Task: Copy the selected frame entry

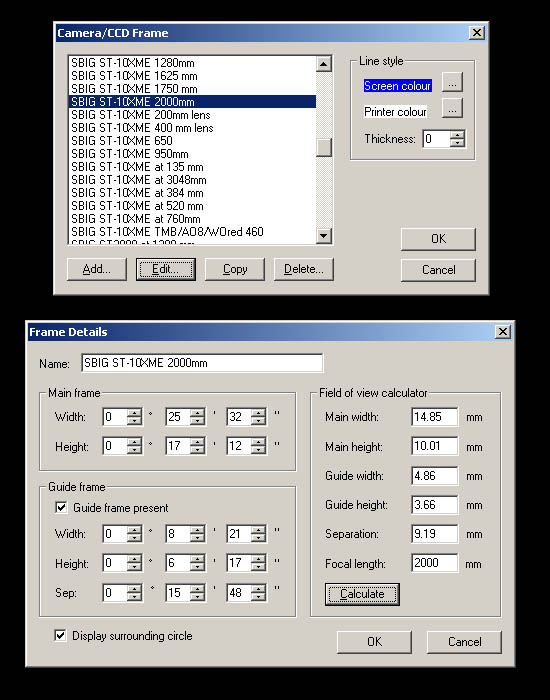Action: pyautogui.click(x=235, y=269)
